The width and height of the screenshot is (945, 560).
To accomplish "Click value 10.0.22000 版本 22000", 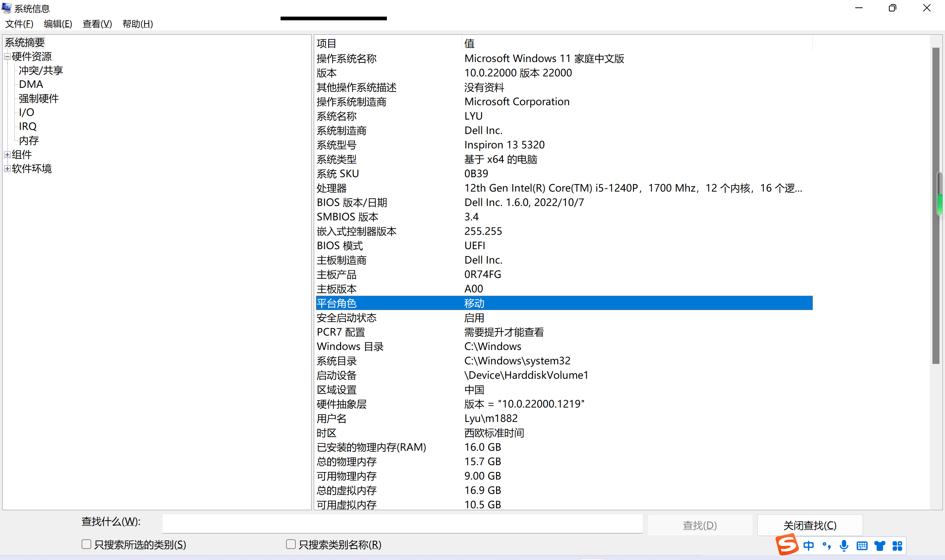I will pos(518,73).
